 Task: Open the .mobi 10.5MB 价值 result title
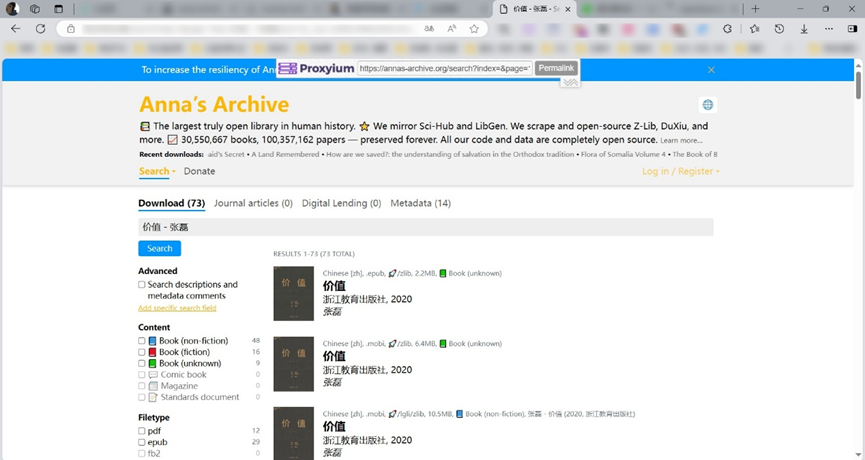334,426
